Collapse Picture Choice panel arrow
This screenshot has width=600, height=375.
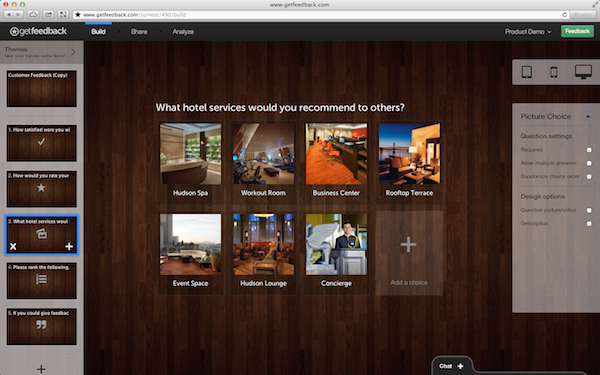tap(589, 116)
